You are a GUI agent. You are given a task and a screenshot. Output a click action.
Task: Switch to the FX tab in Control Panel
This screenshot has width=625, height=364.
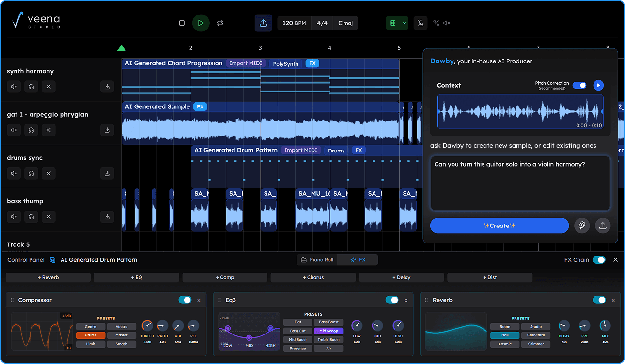(358, 260)
